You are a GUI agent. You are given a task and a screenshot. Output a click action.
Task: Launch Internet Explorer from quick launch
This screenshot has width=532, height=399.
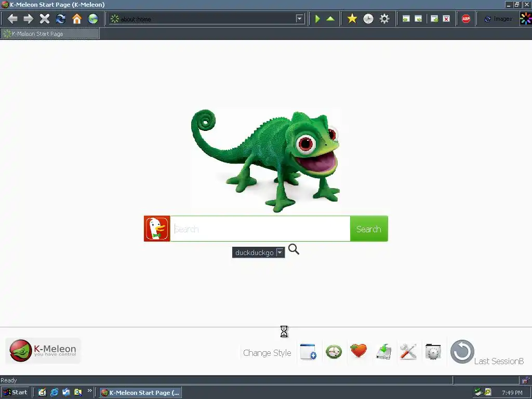tap(54, 392)
